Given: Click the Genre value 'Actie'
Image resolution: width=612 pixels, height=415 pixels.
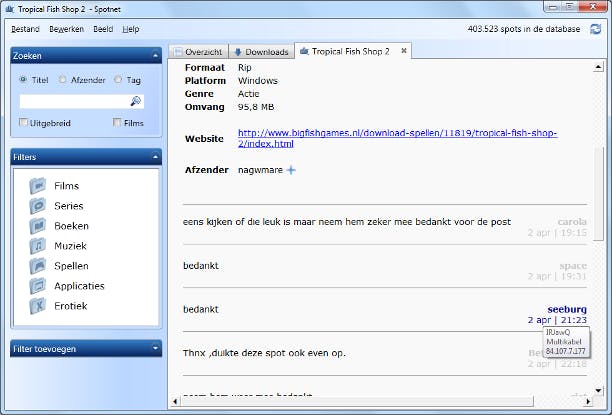Looking at the screenshot, I should pos(248,94).
